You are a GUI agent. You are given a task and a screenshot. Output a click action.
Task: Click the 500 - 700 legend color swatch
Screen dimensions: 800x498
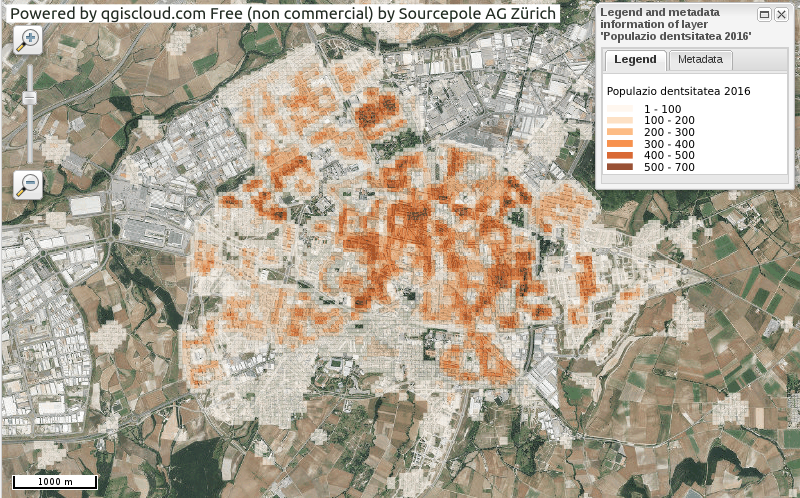[x=620, y=167]
